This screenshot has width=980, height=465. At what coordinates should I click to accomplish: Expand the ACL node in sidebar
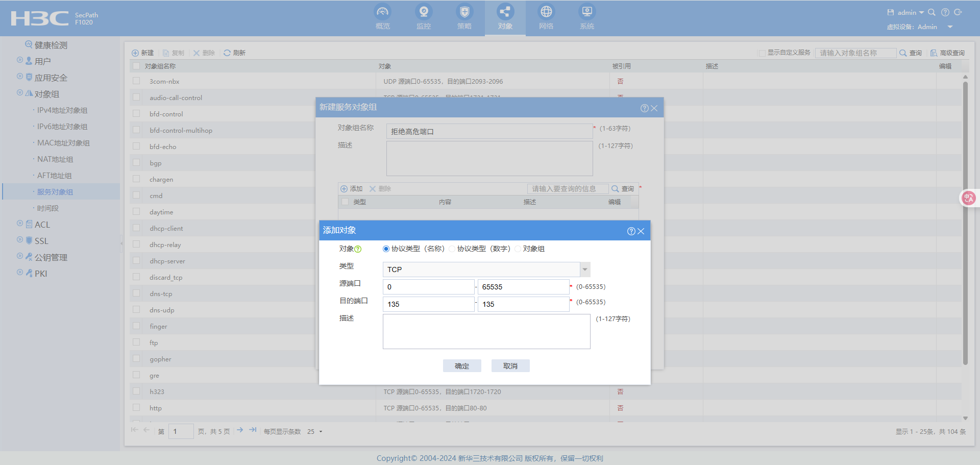click(x=20, y=224)
